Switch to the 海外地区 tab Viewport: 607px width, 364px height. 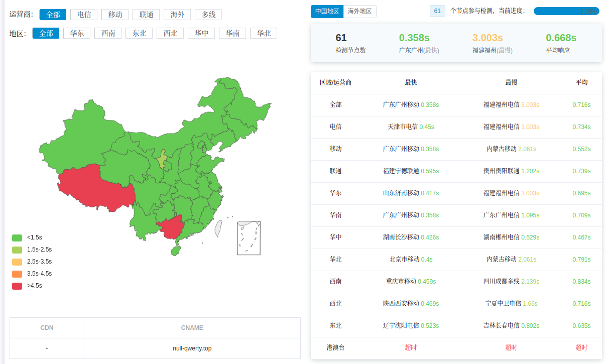click(359, 12)
